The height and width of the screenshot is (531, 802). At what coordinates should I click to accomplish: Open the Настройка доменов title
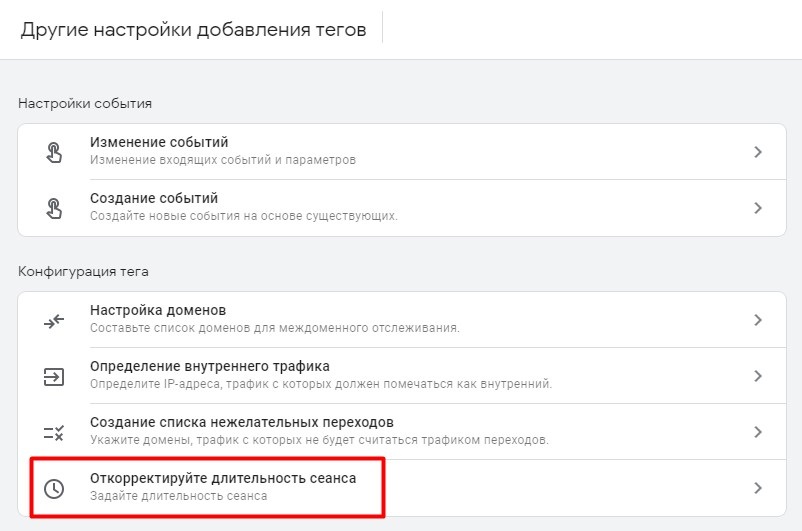point(158,310)
